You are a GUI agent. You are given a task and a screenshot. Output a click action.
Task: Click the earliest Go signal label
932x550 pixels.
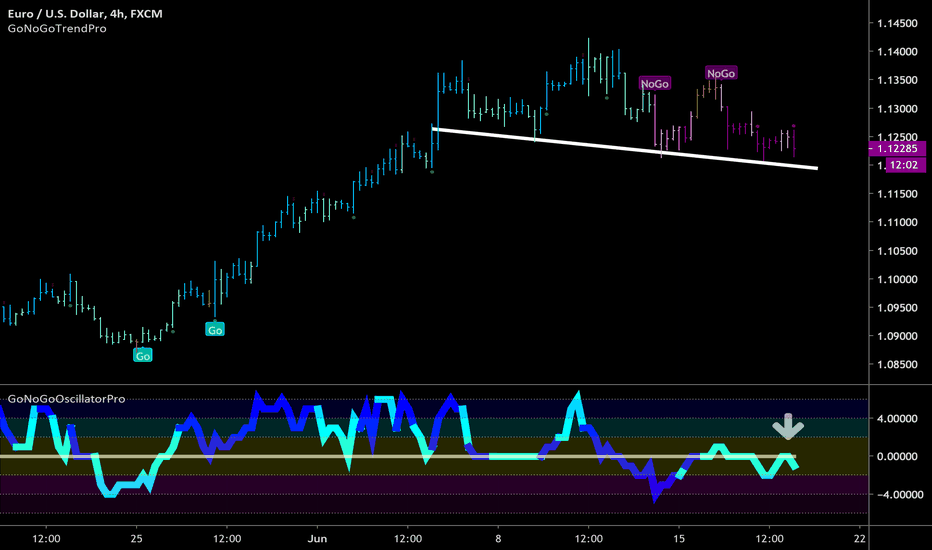143,356
